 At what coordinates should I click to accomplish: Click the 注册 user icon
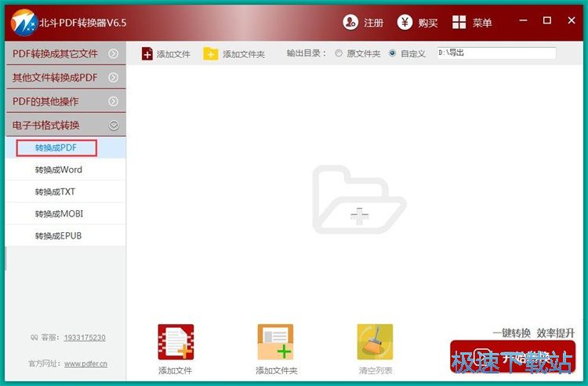pos(350,23)
